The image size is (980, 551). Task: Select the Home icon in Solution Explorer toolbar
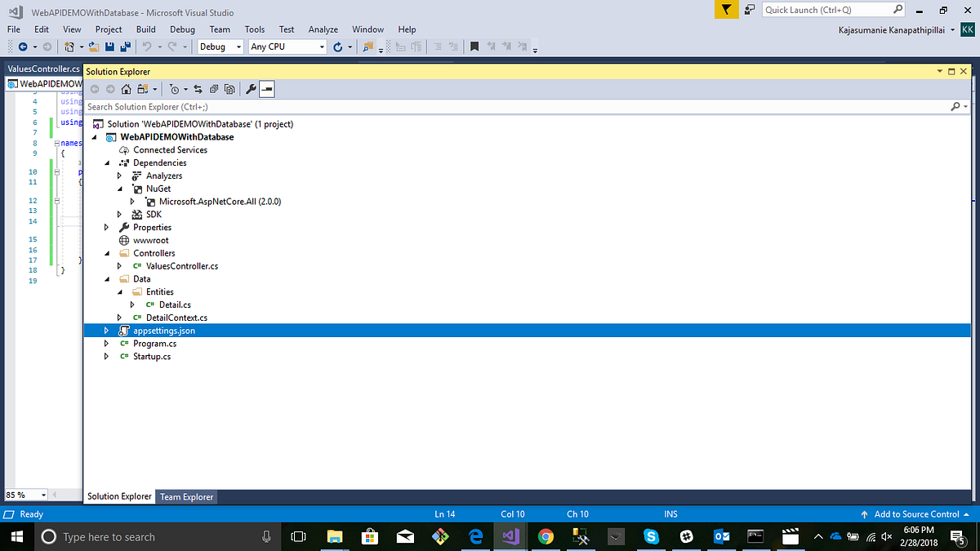pos(126,88)
